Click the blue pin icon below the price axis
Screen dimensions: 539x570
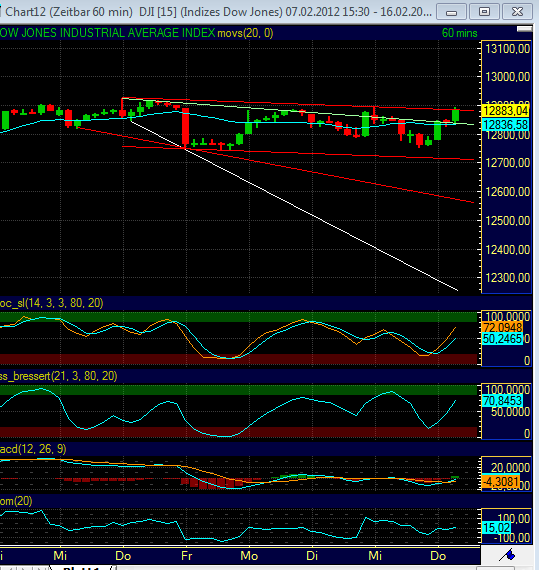coord(507,555)
